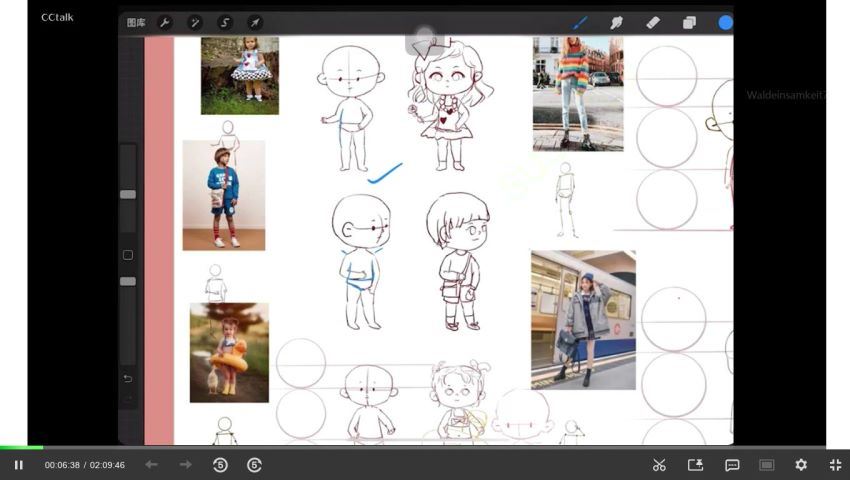
Task: Select the Smudge tool
Action: (616, 23)
